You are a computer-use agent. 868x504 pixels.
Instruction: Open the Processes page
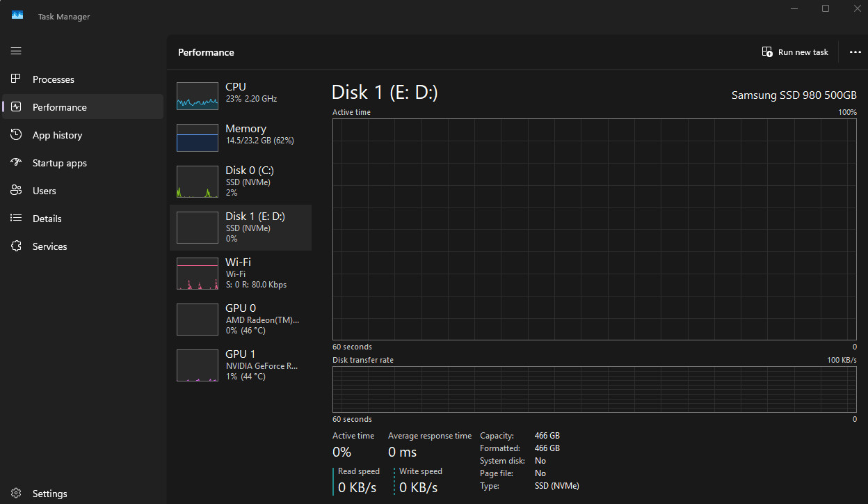point(83,79)
